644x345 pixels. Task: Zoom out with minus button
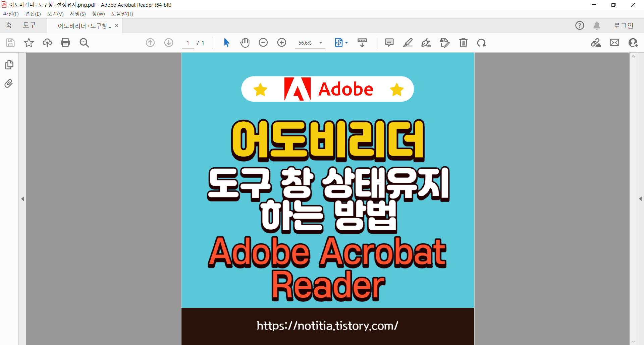point(263,43)
